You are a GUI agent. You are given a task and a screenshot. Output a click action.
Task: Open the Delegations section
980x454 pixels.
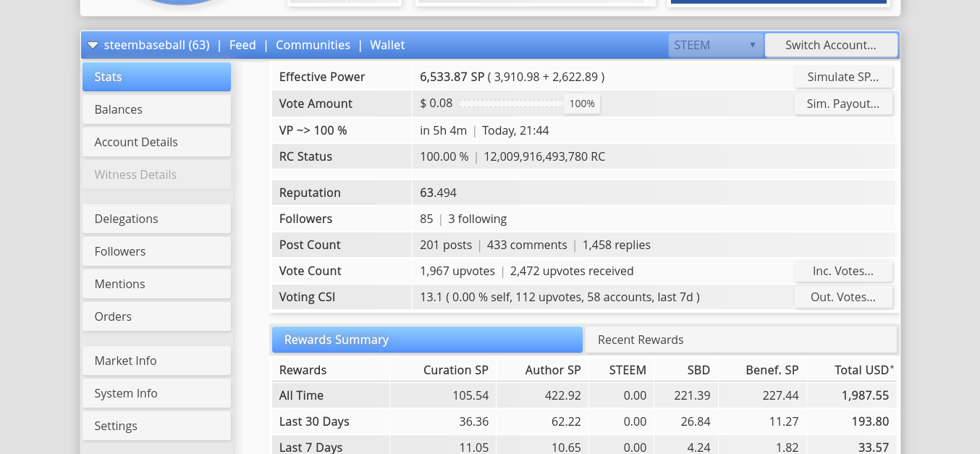point(156,219)
